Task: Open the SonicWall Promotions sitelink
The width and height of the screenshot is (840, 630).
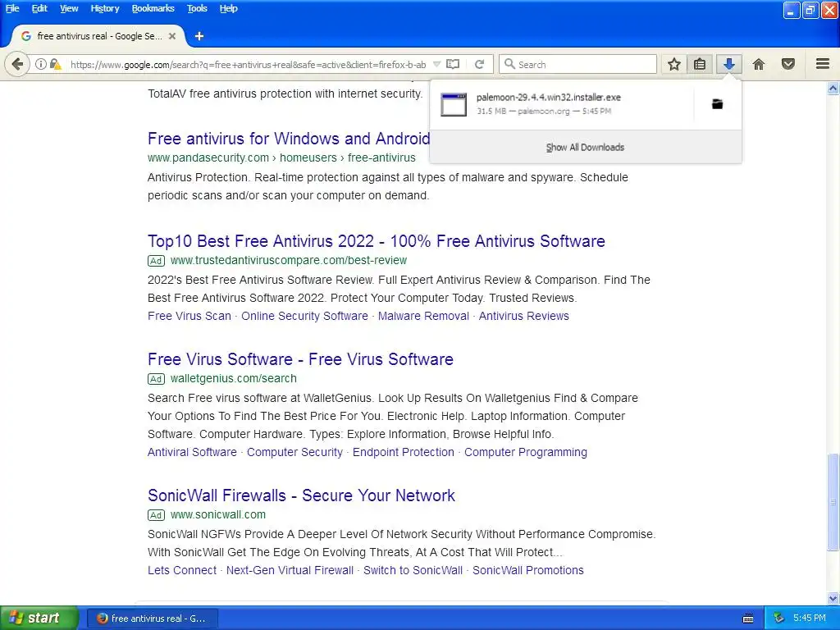Action: (528, 570)
